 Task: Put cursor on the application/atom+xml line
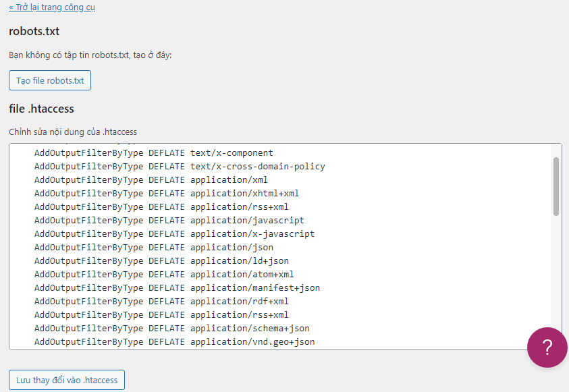coord(163,275)
